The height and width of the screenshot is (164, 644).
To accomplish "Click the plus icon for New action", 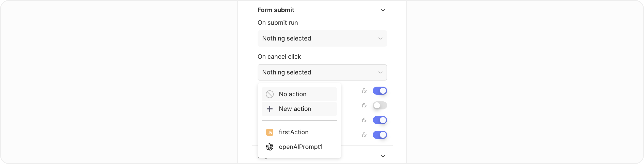I will 269,109.
